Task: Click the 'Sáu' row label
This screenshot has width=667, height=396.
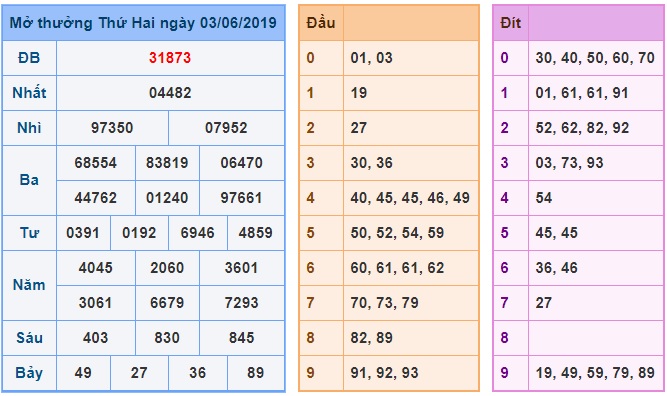Action: [x=29, y=338]
